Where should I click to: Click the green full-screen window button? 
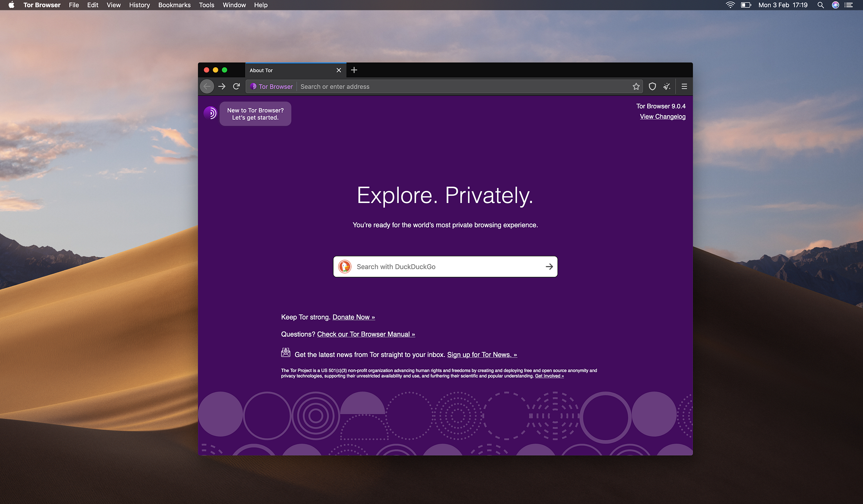224,70
